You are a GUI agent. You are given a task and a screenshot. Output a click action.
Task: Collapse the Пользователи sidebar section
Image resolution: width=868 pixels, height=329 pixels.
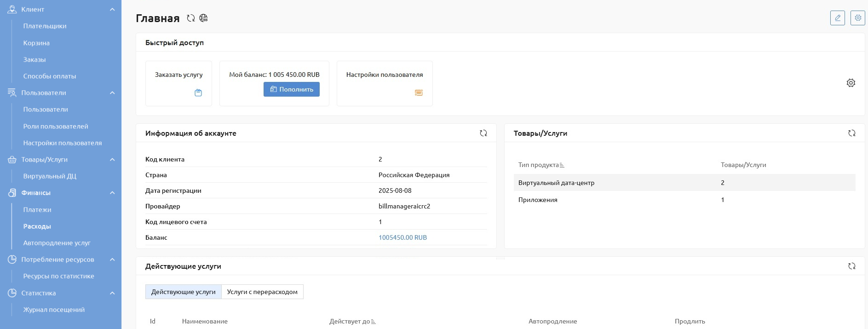(112, 92)
